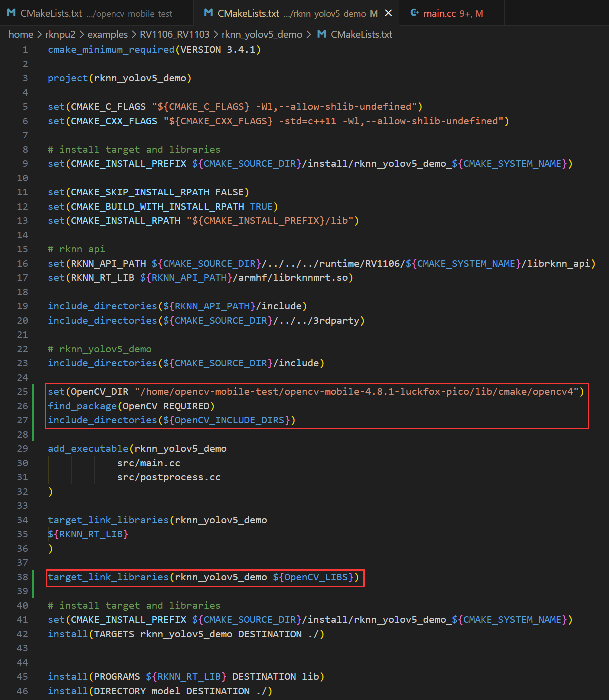This screenshot has width=609, height=700.
Task: Click the '# rknn api' comment
Action: pos(76,249)
